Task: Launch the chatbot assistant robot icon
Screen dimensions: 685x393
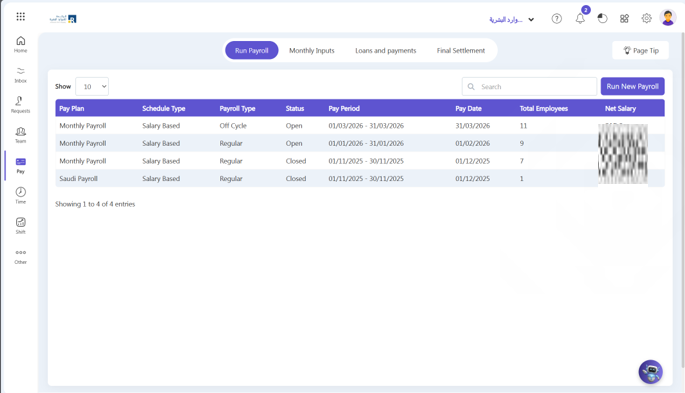Action: coord(650,372)
